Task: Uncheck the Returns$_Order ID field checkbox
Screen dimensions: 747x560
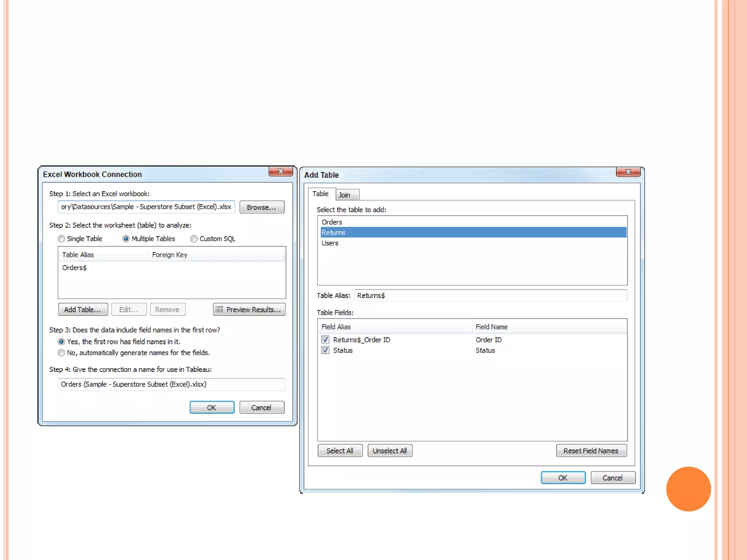Action: tap(325, 340)
